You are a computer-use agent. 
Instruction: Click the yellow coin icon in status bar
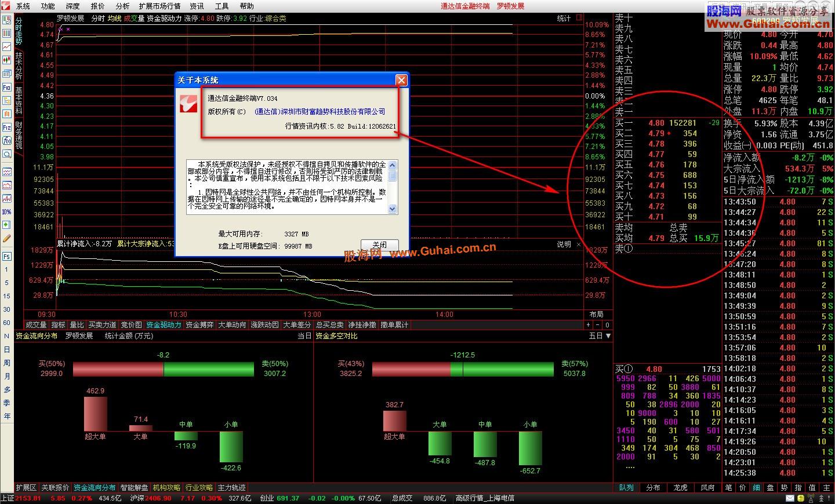pyautogui.click(x=801, y=498)
